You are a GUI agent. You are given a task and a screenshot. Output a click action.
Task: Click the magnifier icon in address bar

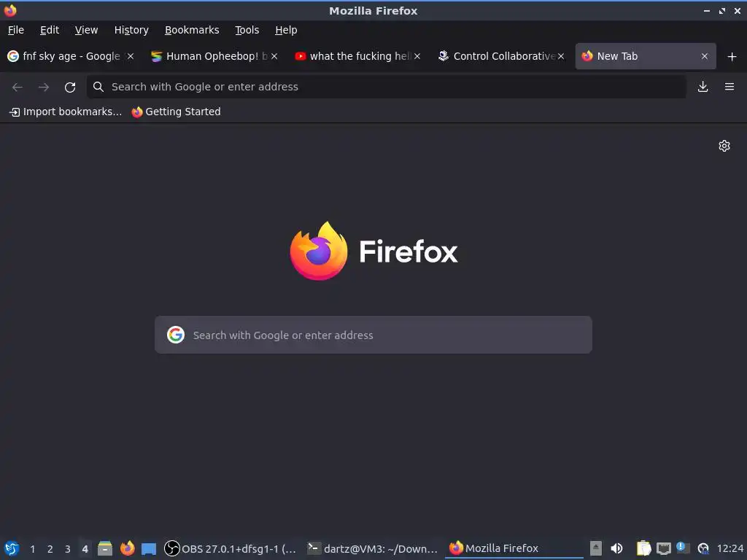coord(98,87)
